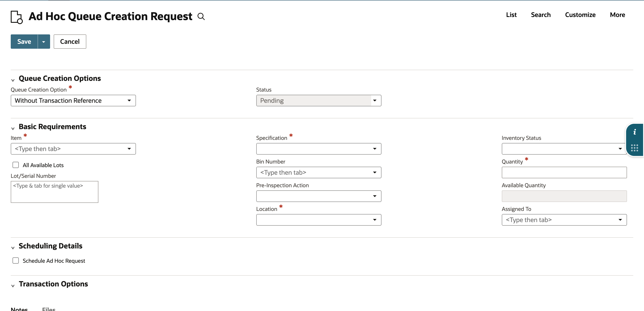Collapse the Queue Creation Options section
This screenshot has height=311, width=644.
[13, 80]
